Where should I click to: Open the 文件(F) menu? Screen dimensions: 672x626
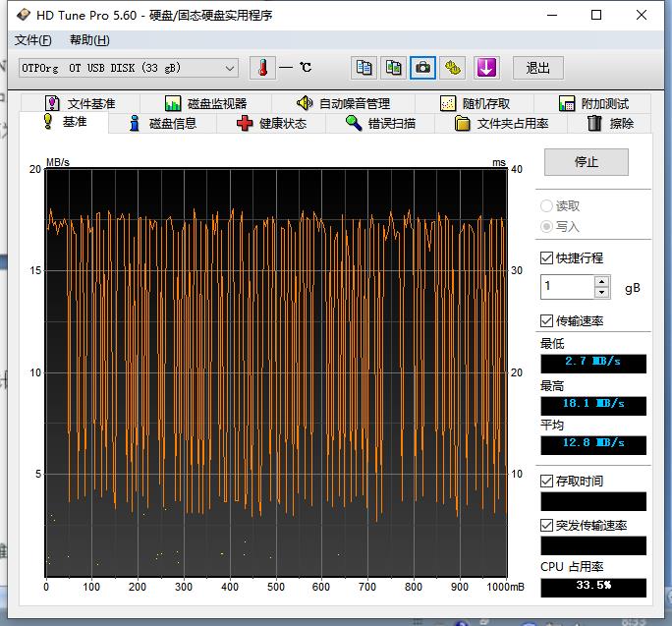[33, 40]
